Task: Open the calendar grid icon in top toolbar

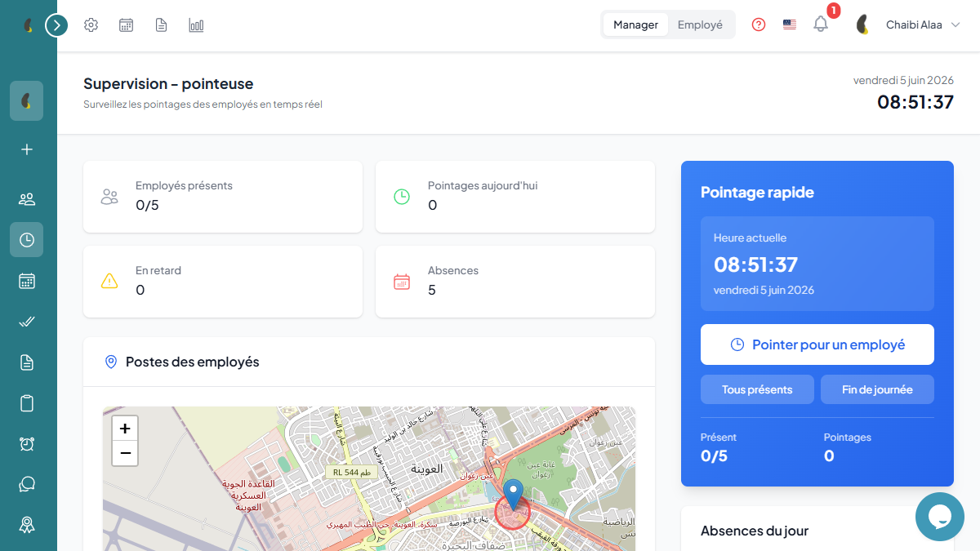Action: 127,25
